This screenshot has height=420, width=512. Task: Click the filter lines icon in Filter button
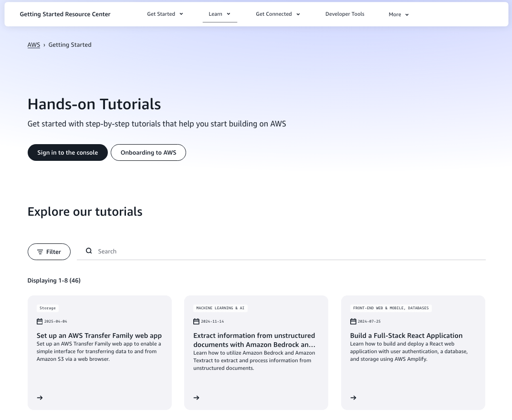(x=40, y=252)
